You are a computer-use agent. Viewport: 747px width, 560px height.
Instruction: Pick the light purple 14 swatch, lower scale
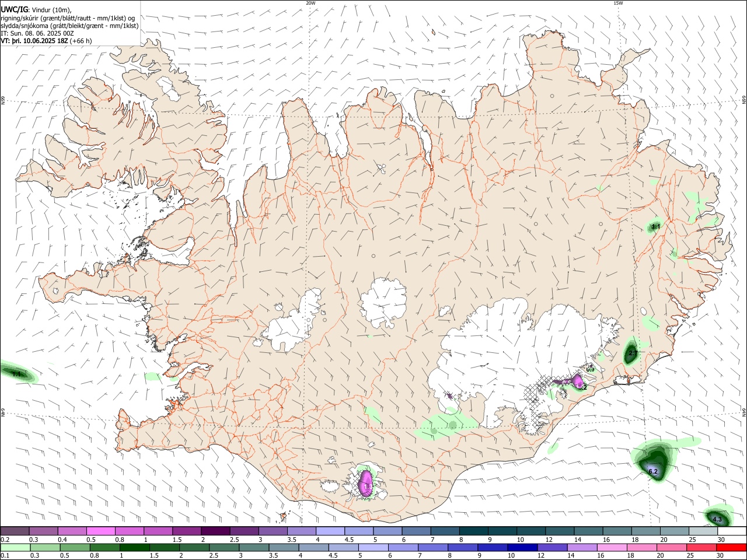pyautogui.click(x=582, y=548)
